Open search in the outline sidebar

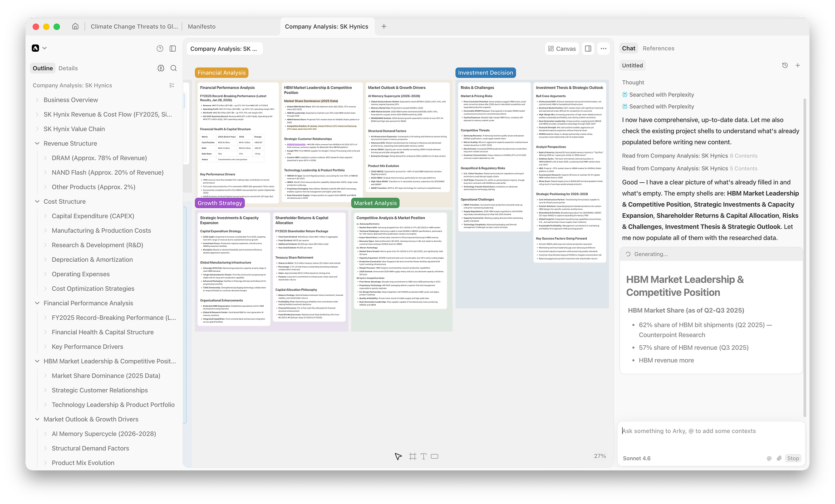click(174, 68)
